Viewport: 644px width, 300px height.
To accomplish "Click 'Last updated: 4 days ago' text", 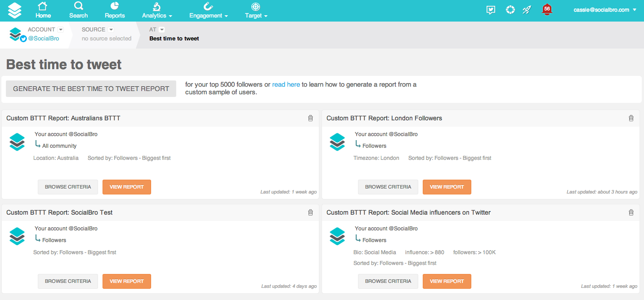I will [x=289, y=286].
